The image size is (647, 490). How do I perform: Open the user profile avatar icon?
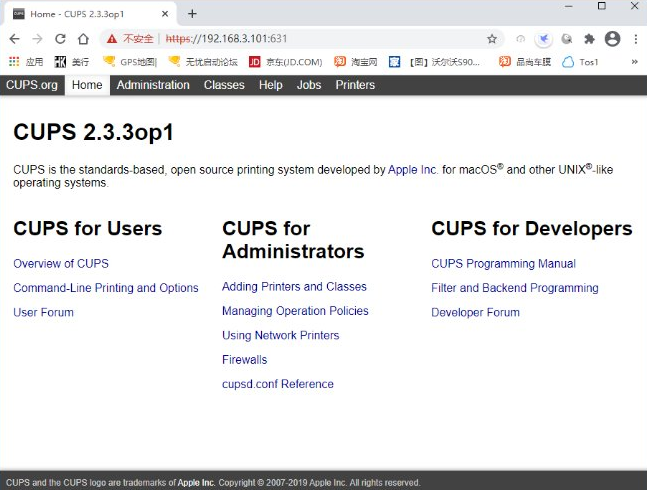(612, 39)
